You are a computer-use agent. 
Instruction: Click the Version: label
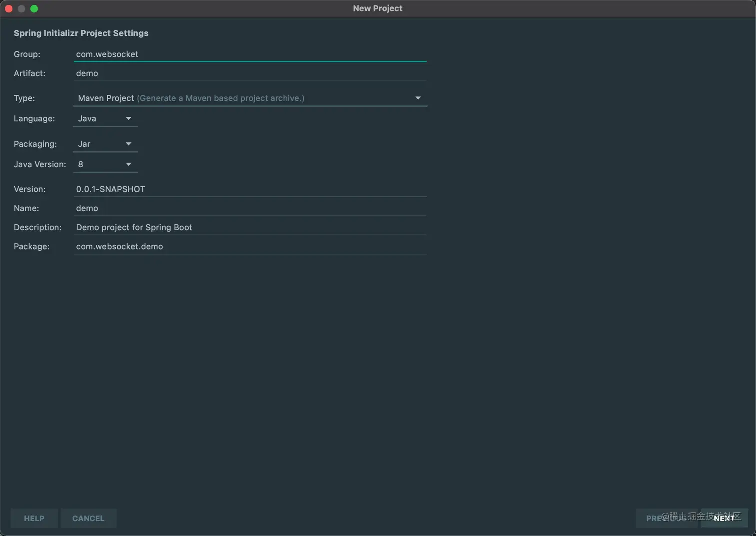pyautogui.click(x=30, y=189)
